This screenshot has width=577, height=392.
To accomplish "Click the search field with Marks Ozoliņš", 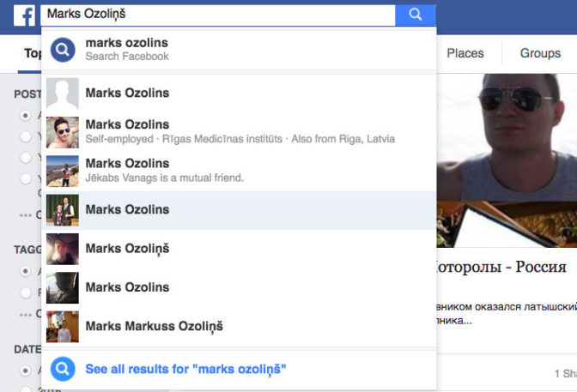I will (x=218, y=15).
